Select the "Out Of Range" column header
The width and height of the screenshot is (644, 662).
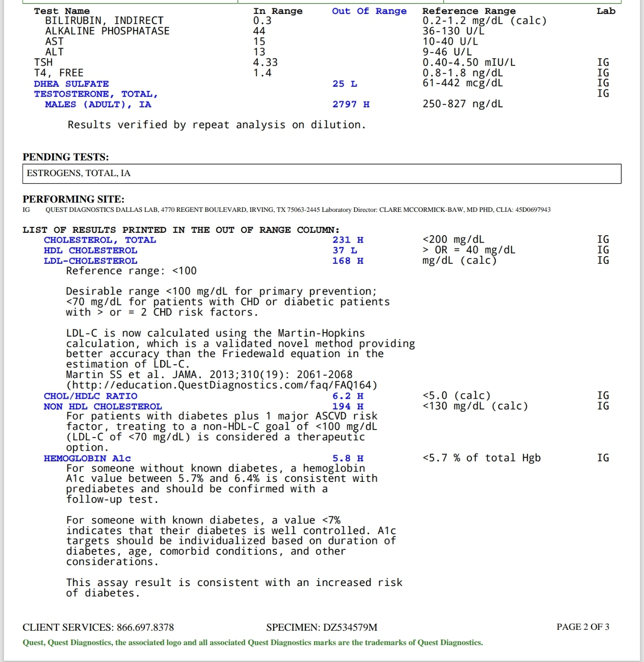coord(369,11)
